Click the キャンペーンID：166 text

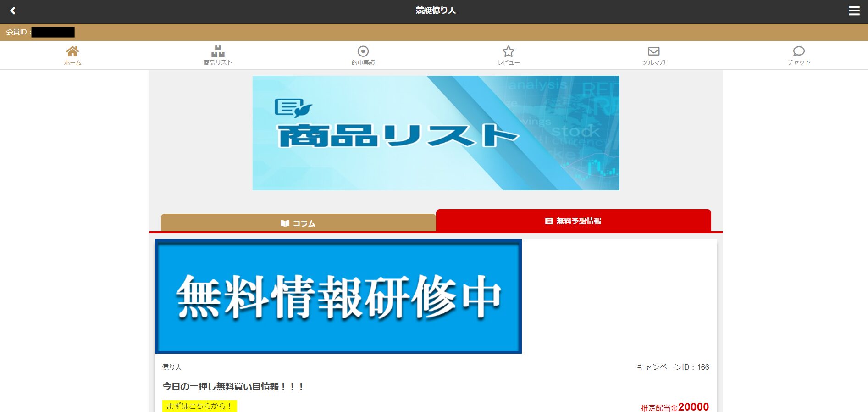[x=673, y=367]
